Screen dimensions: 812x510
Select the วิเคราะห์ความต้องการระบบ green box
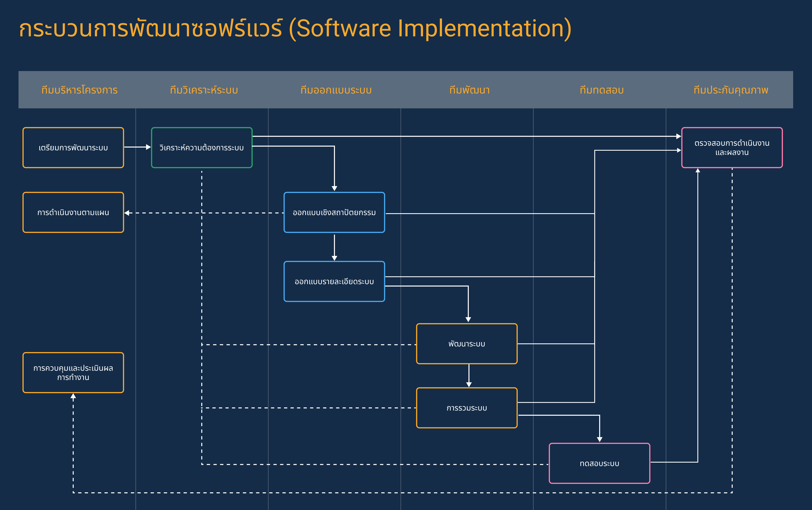click(202, 148)
